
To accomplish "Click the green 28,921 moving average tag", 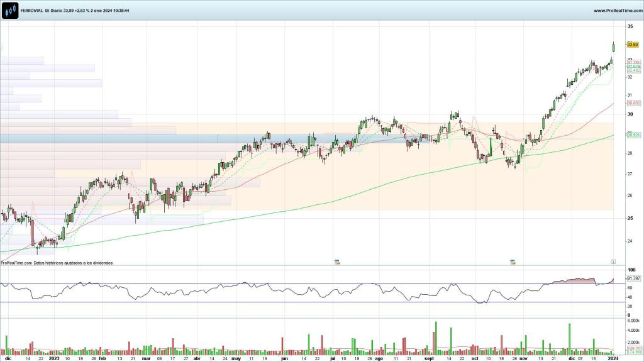I will [x=633, y=135].
